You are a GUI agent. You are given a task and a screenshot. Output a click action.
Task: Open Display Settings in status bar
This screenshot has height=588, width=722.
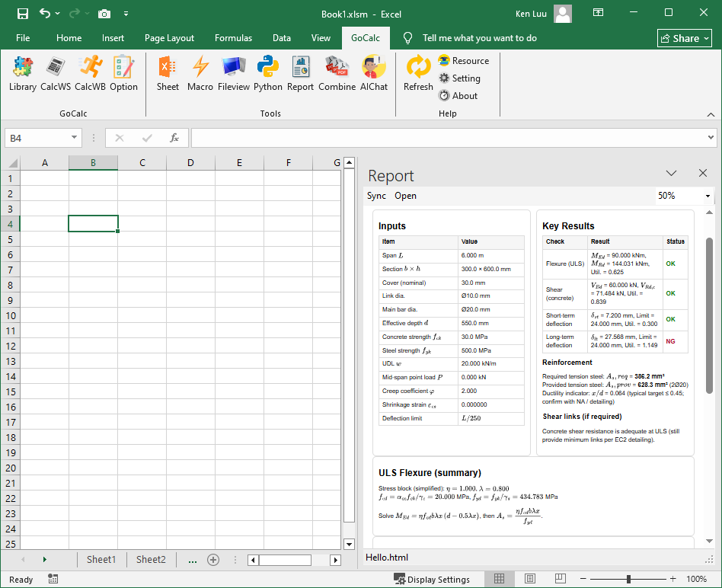[432, 580]
